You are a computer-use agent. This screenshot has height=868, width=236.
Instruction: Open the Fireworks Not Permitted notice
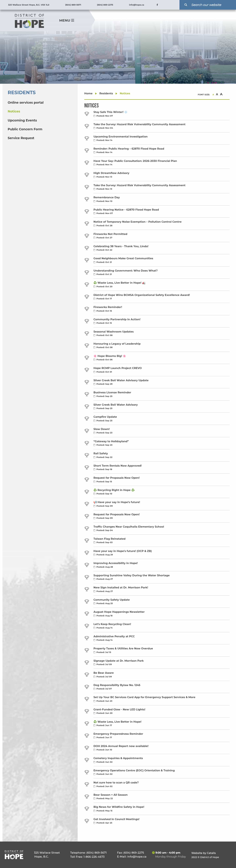tap(110, 234)
